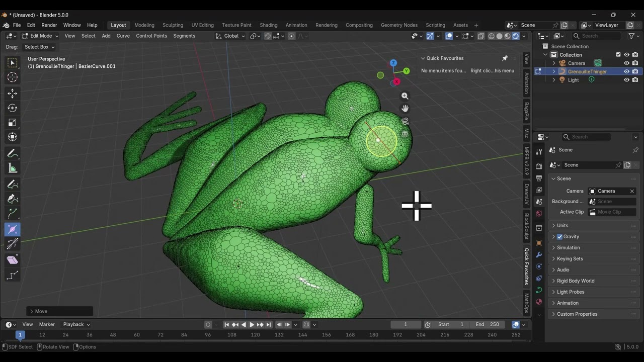Select the Measure tool

point(13,168)
